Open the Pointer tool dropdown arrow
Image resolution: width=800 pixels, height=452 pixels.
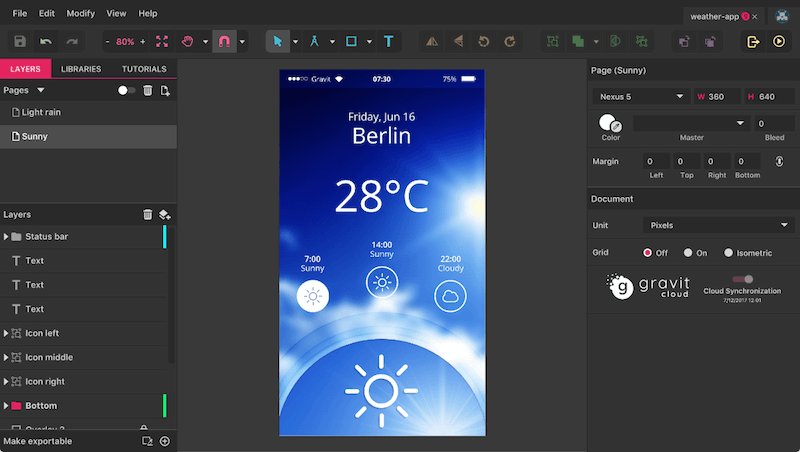tap(295, 42)
